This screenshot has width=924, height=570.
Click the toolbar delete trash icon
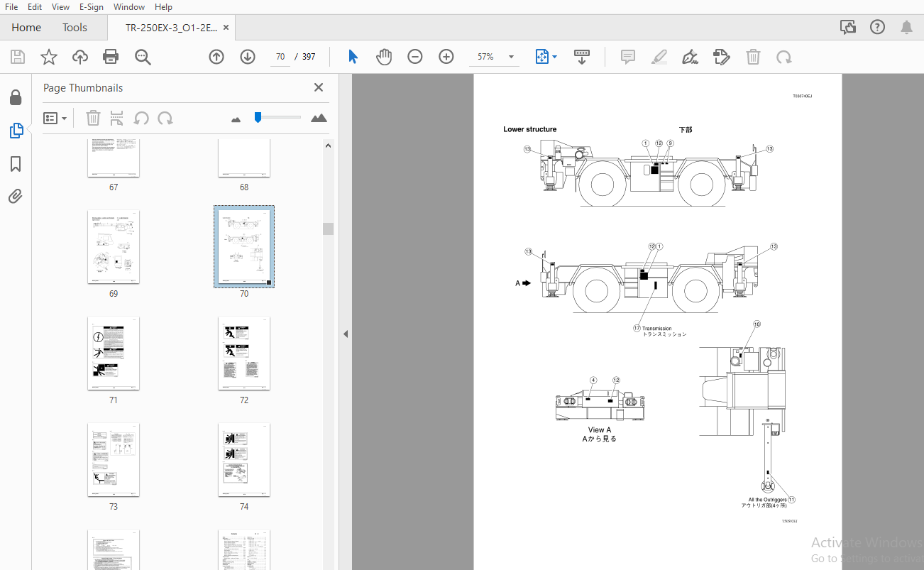[x=753, y=57]
